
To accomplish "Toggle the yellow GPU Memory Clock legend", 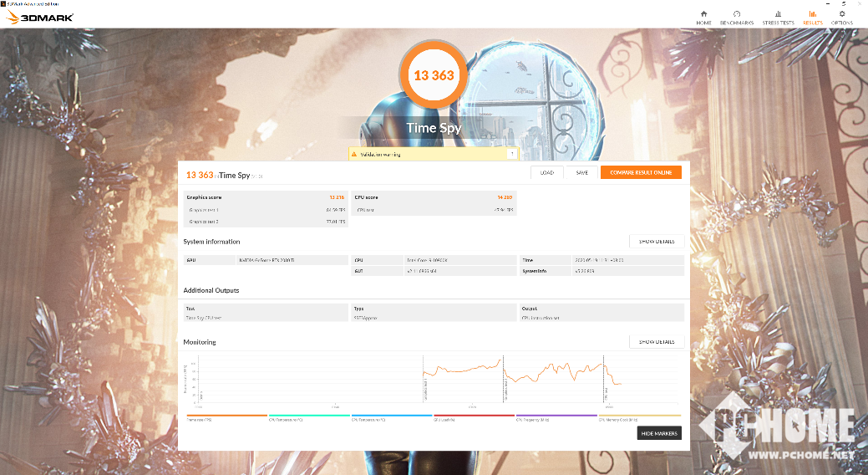I will coord(639,417).
